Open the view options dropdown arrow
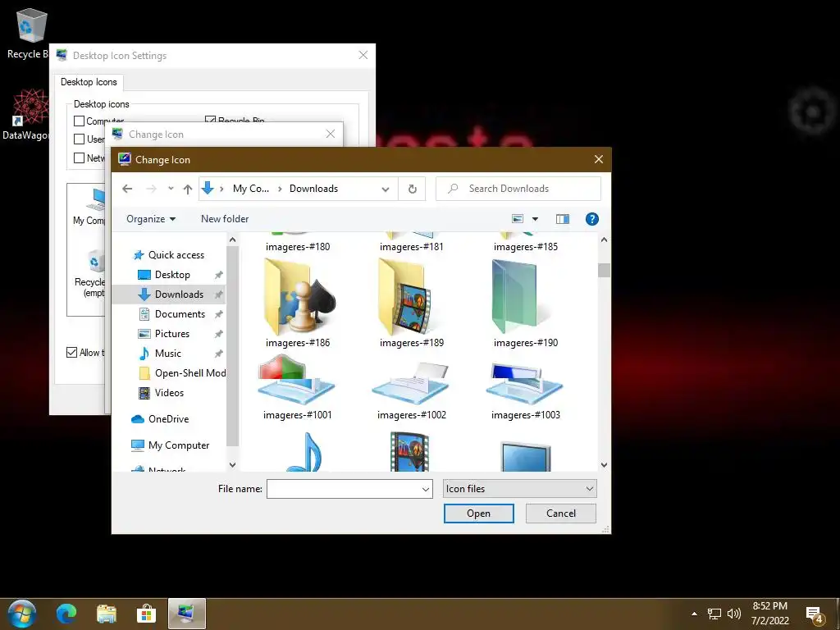Viewport: 840px width, 630px height. click(535, 218)
